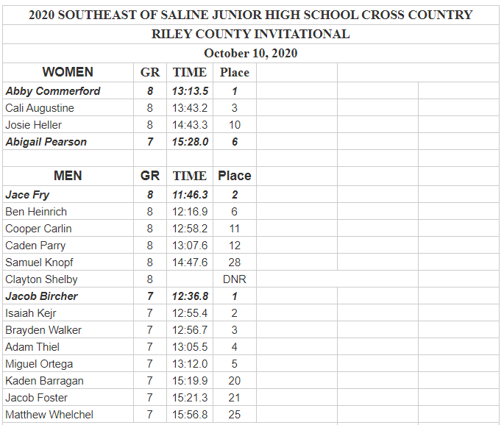
Task: Click the spreadsheet title cell for Southeast of Saline
Action: (250, 15)
